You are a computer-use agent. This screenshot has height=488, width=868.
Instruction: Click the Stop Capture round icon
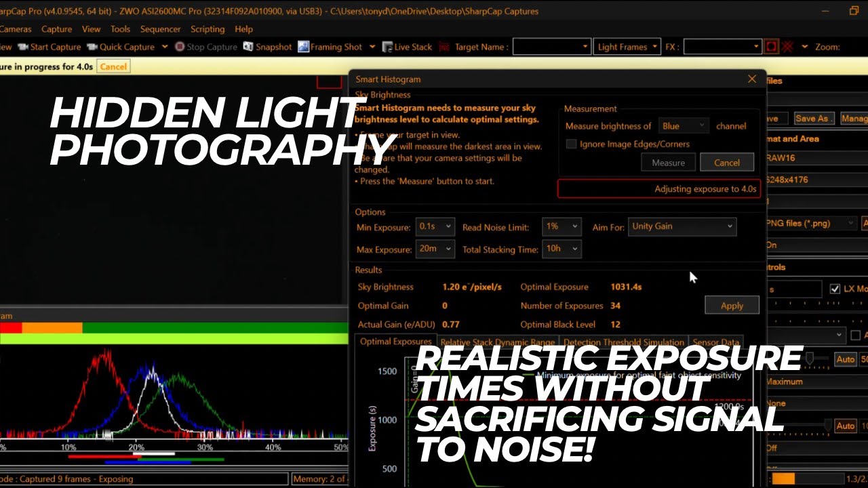(180, 47)
